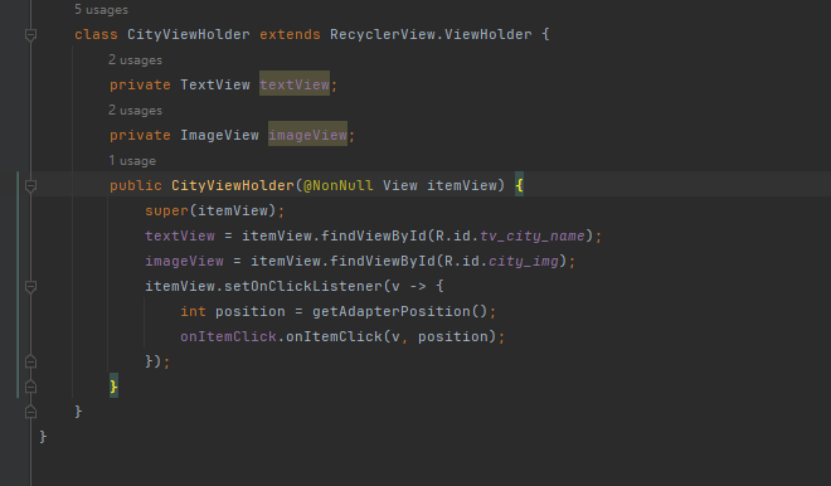The width and height of the screenshot is (831, 486).
Task: Click 'ImageView' type in field declaration
Action: [219, 135]
